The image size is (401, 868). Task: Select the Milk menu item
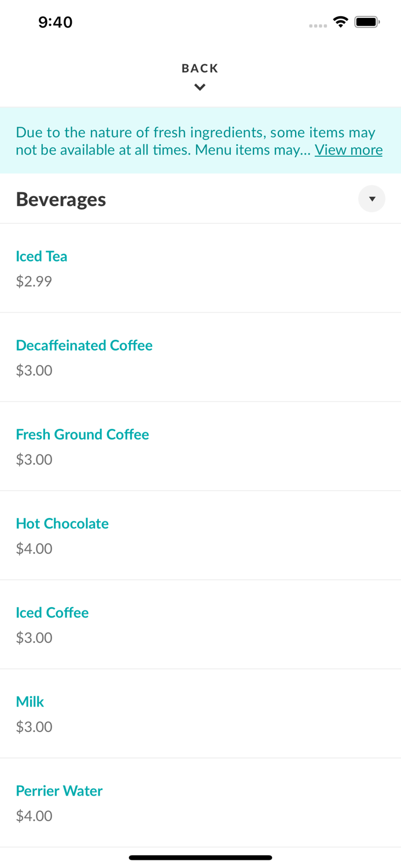click(30, 702)
